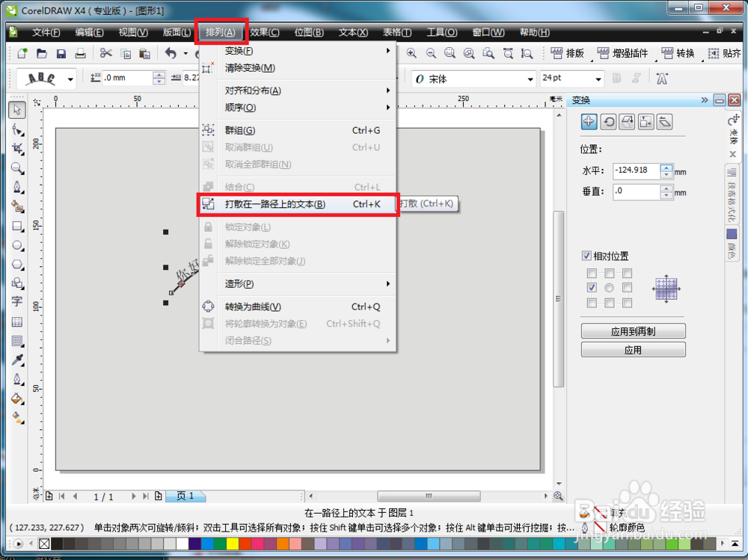Expand the 造形 submenu
The image size is (748, 560).
(x=307, y=284)
